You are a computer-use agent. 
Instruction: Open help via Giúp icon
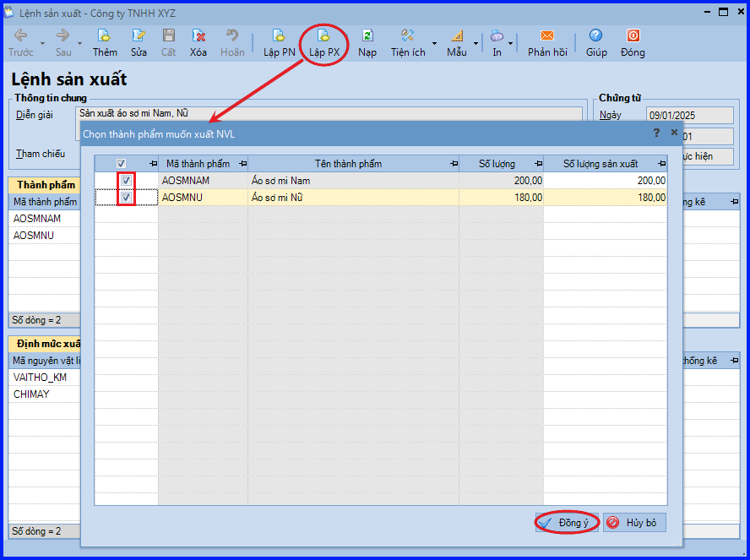(x=596, y=35)
